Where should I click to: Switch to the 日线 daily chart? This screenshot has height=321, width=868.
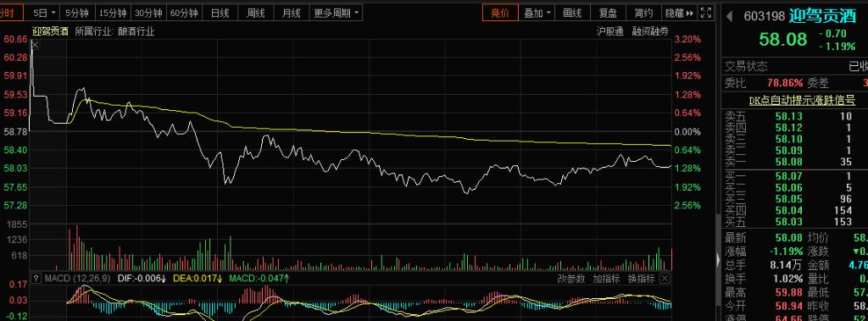click(220, 13)
